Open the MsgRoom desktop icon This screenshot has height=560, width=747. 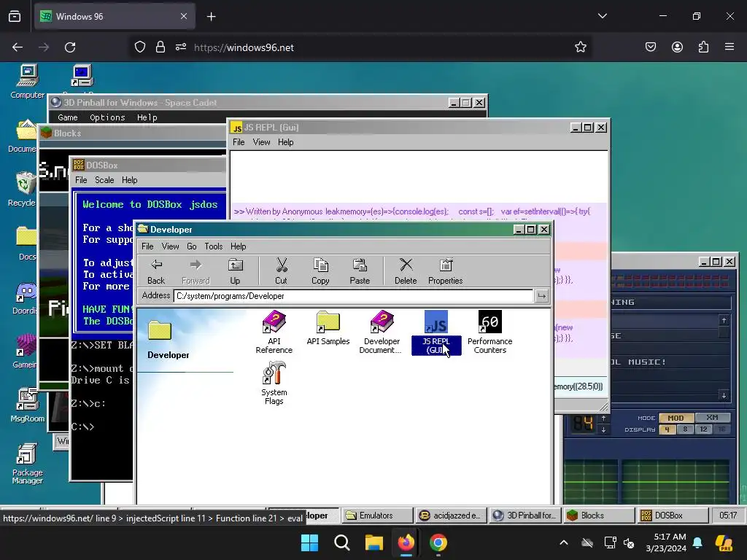click(x=27, y=405)
